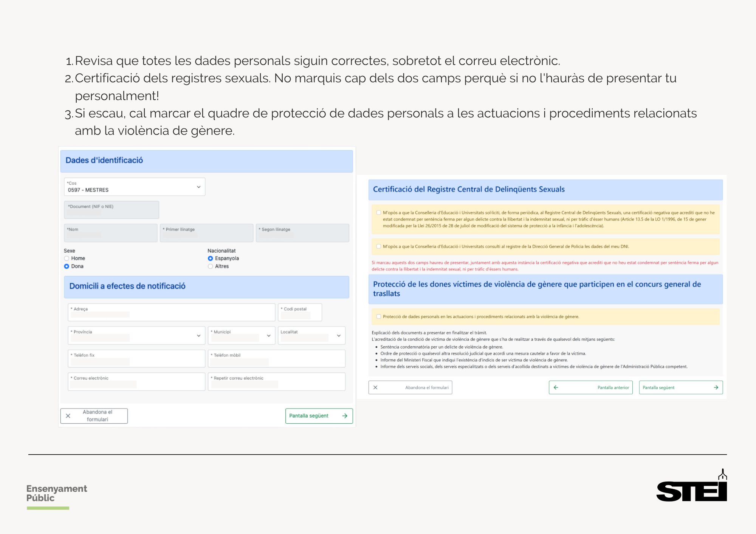Click the right arrow icon on left Pantalla següent
Image resolution: width=756 pixels, height=534 pixels.
[x=345, y=416]
